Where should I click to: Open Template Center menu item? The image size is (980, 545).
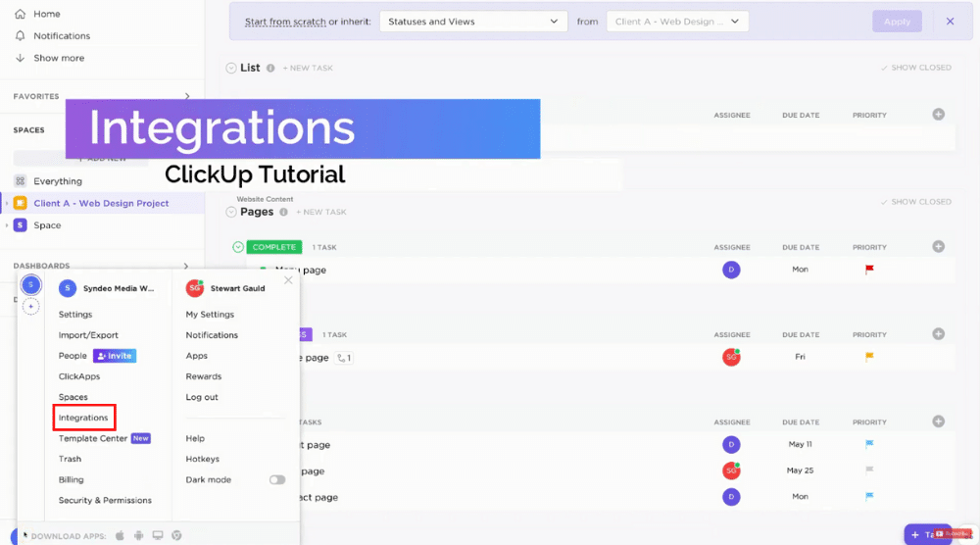[x=92, y=438]
